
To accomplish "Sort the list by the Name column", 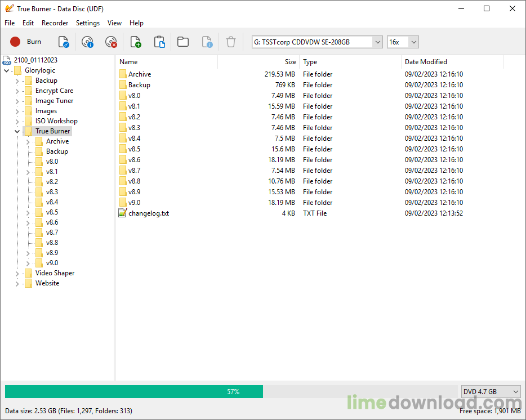I will (x=167, y=62).
